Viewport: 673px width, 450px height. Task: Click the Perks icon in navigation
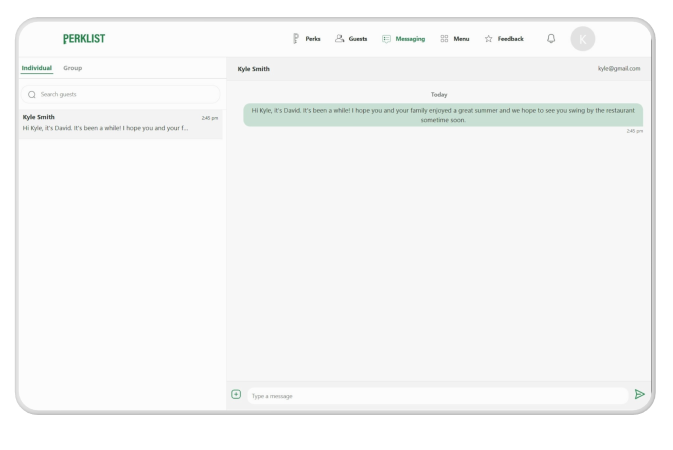coord(295,39)
